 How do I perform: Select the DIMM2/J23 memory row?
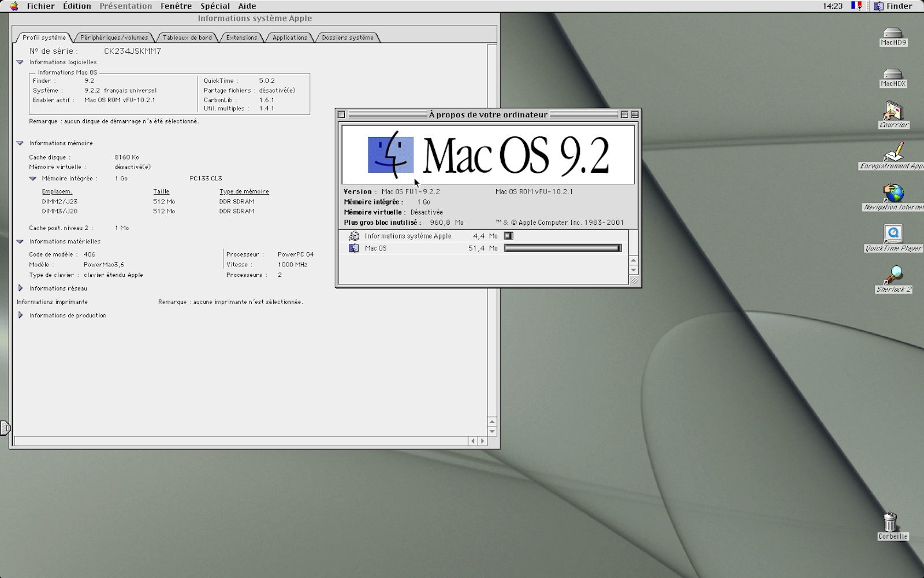click(x=148, y=202)
